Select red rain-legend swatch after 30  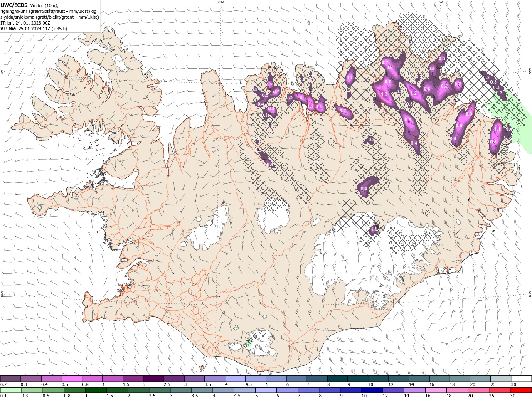[521, 390]
